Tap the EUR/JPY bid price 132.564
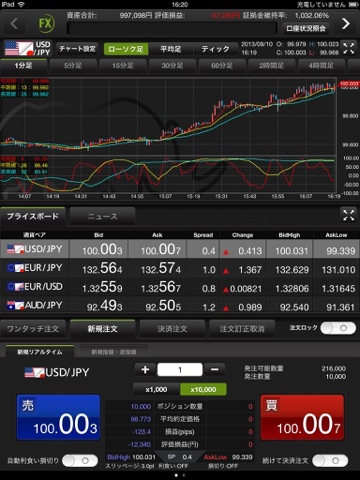 [x=102, y=268]
